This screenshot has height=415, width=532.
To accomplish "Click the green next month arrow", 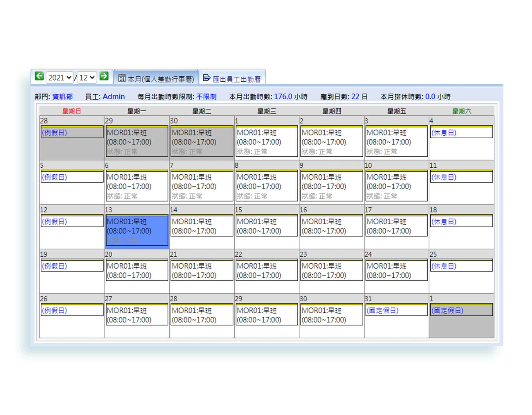I will click(x=104, y=76).
